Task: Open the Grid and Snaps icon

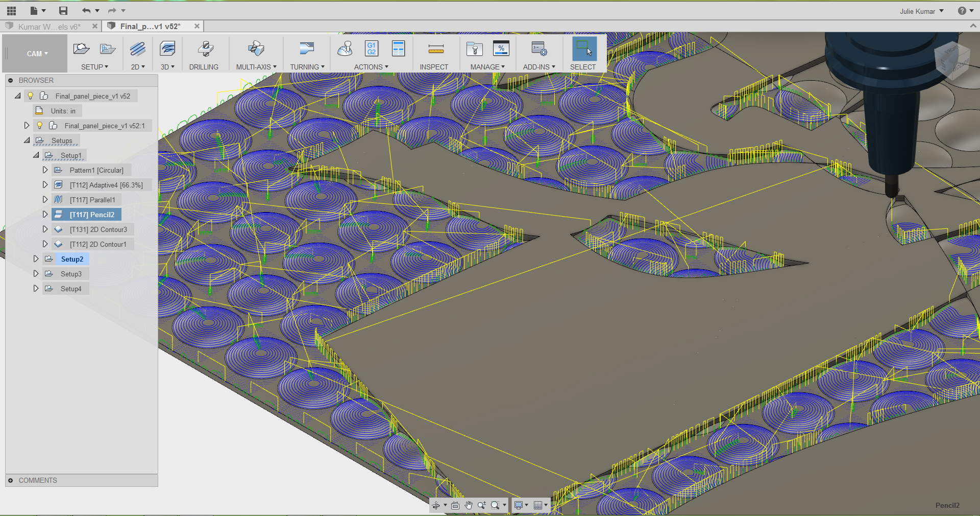Action: coord(538,505)
